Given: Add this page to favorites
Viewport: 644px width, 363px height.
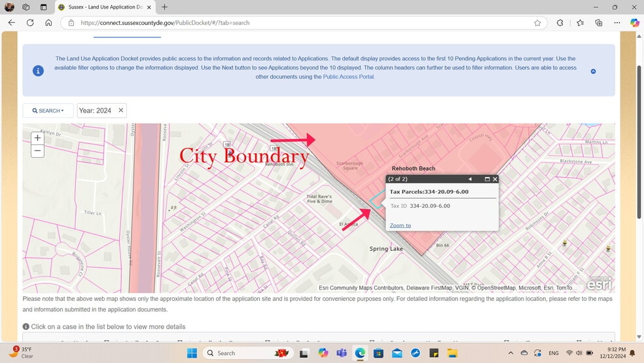Looking at the screenshot, I should (x=537, y=22).
